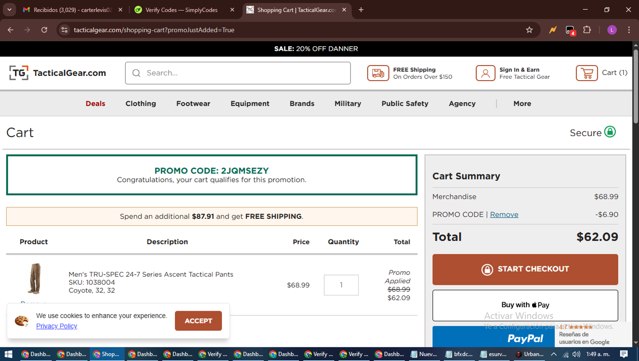Open Sign In & Earn account icon

(x=485, y=73)
